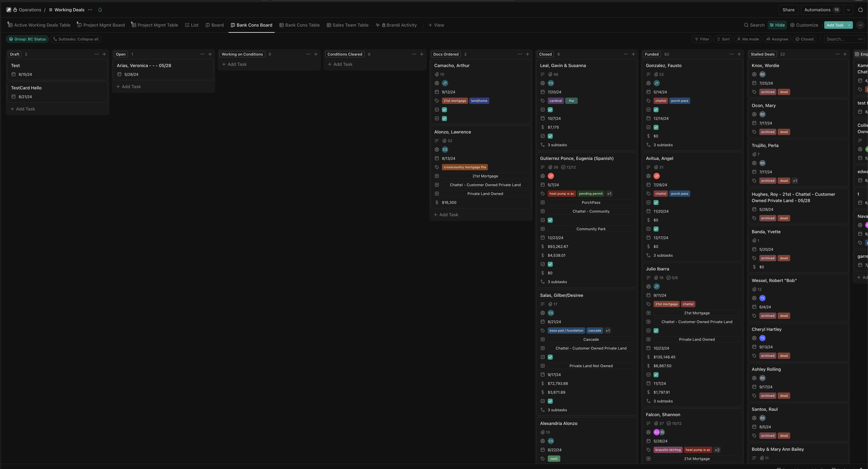The image size is (868, 469).
Task: Toggle the checkbox on Gutierrez Ponce, Eugenia card
Action: [x=550, y=220]
